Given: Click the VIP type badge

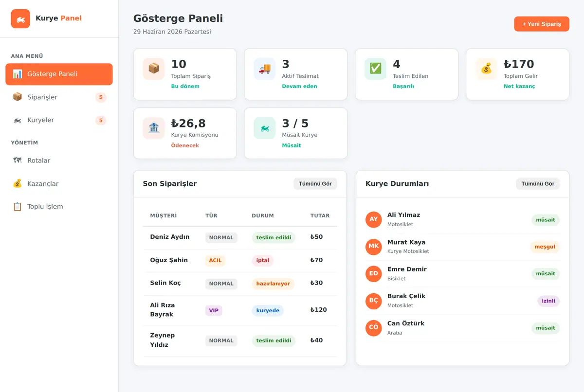Looking at the screenshot, I should [214, 310].
